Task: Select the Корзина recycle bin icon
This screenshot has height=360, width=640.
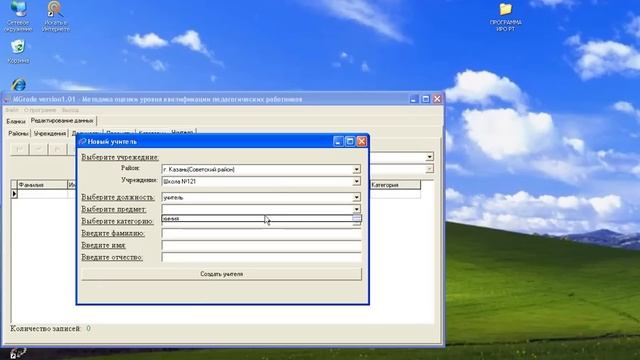Action: pos(18,51)
